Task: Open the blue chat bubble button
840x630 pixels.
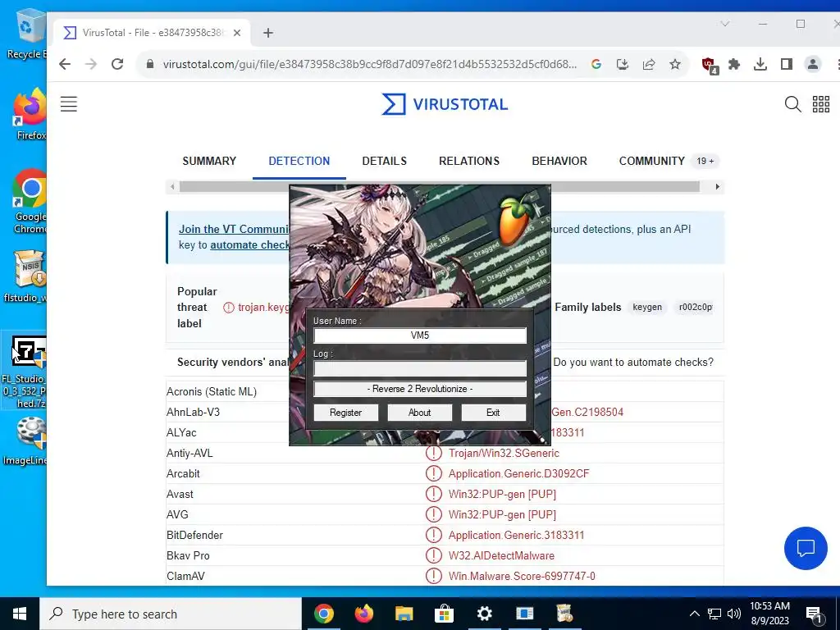Action: 806,548
